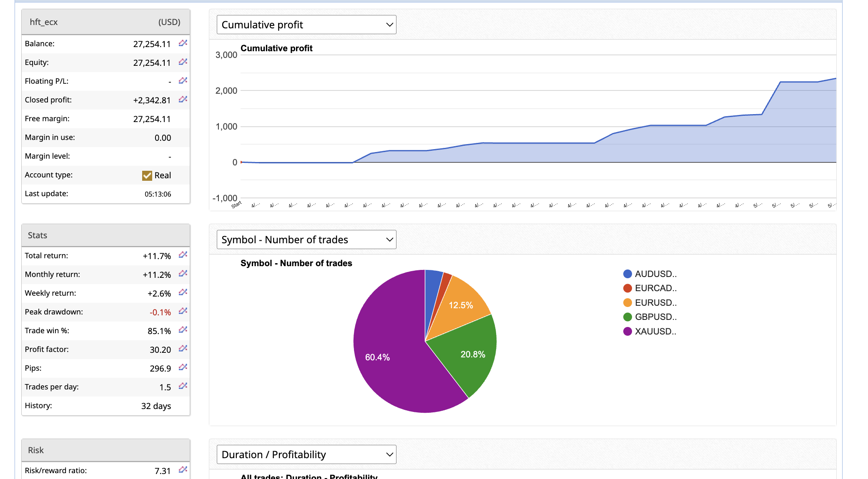868x479 pixels.
Task: Click chart icon beside Equity row
Action: pos(183,62)
